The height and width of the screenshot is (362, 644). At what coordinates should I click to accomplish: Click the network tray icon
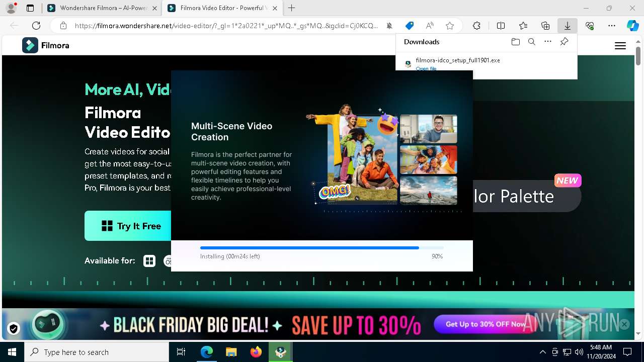pos(567,352)
